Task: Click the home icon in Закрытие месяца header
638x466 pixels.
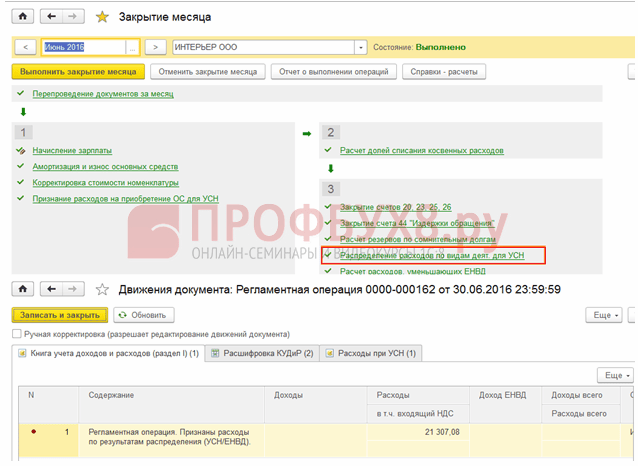Action: click(23, 17)
